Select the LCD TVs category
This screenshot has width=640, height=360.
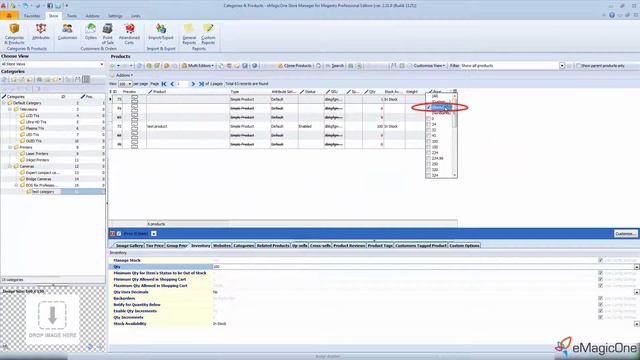[33, 116]
